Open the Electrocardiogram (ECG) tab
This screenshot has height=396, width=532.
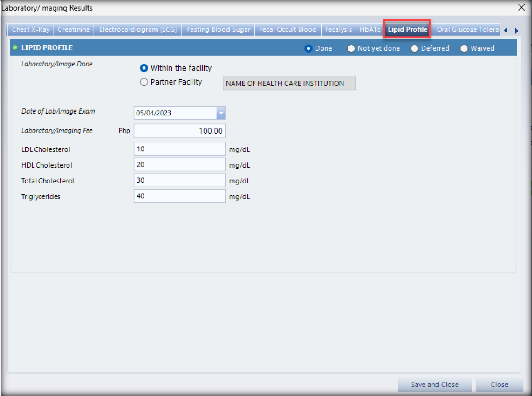138,29
